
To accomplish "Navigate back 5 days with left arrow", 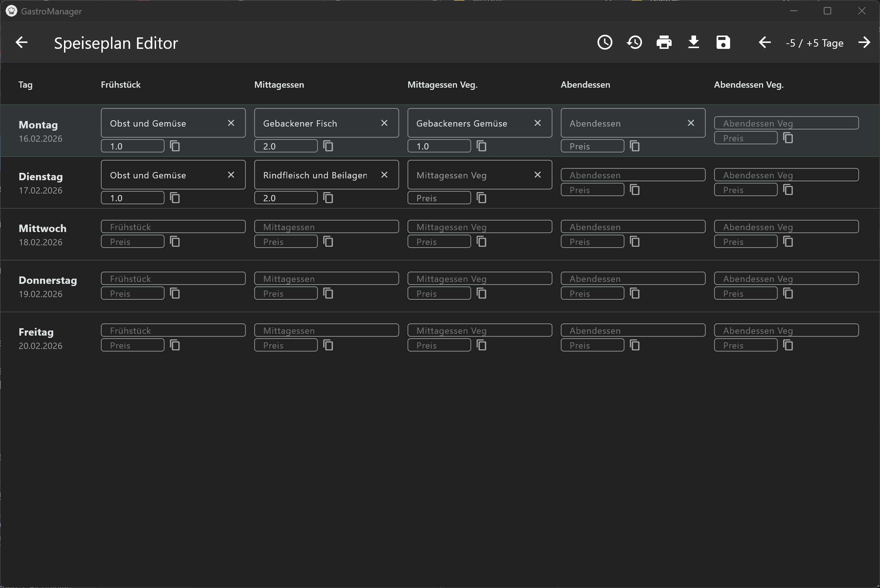I will click(765, 43).
